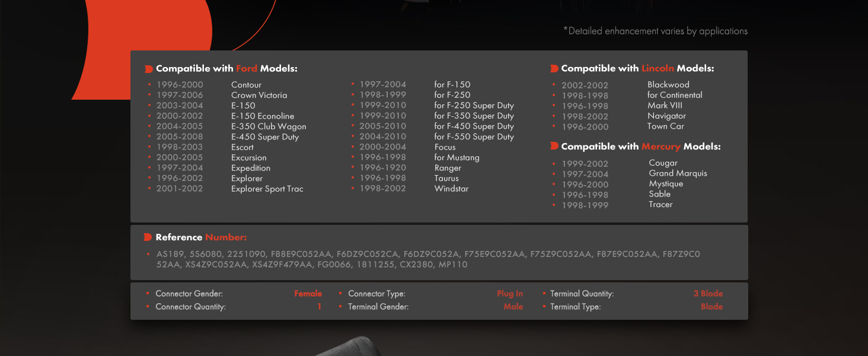Click the Explorer Sport Trac entry
This screenshot has width=868, height=356.
(267, 189)
